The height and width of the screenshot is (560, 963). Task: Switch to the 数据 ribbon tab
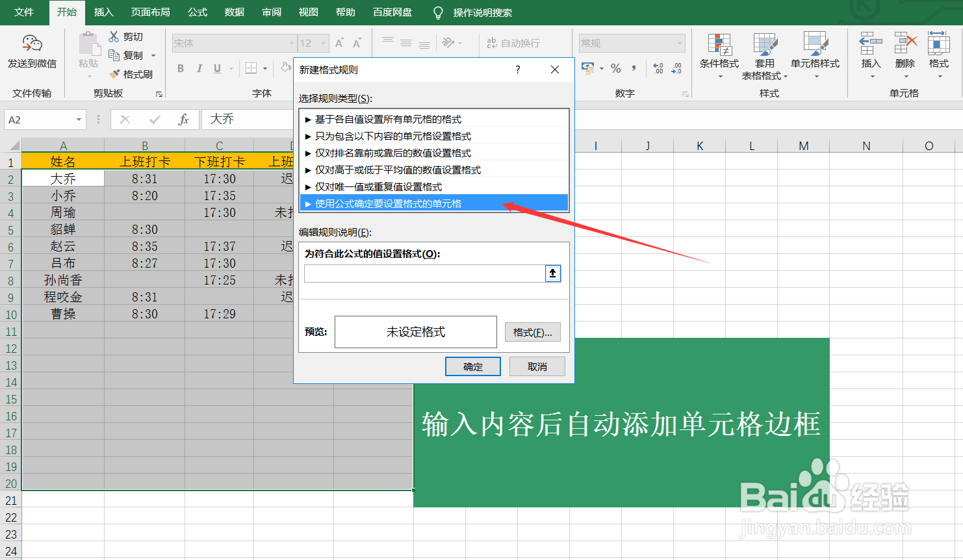pyautogui.click(x=233, y=12)
